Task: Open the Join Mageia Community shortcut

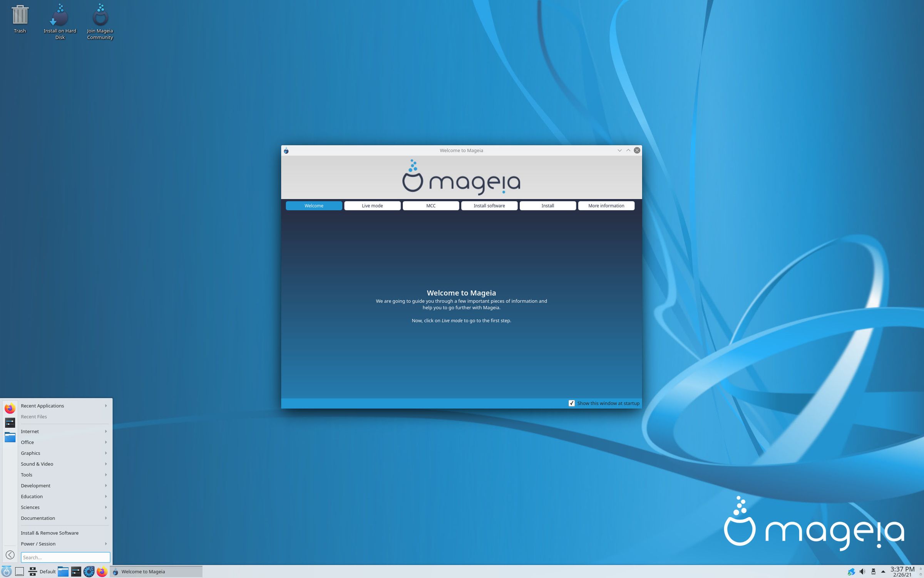Action: (100, 17)
